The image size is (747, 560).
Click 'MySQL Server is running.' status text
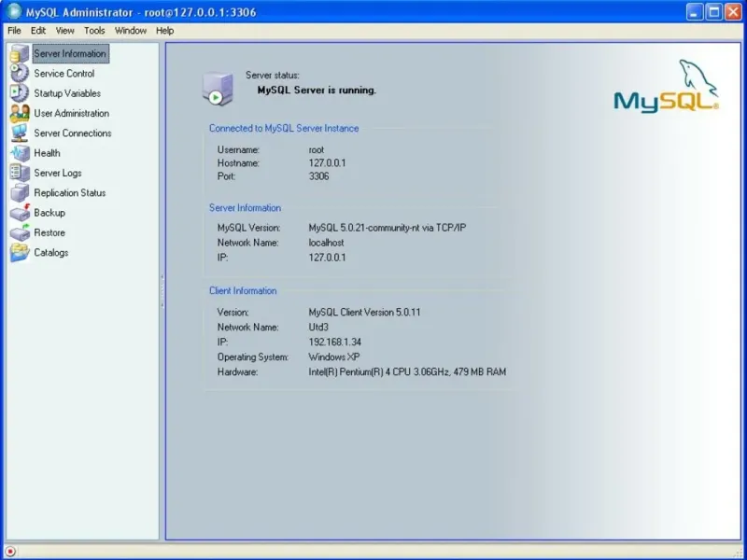317,90
